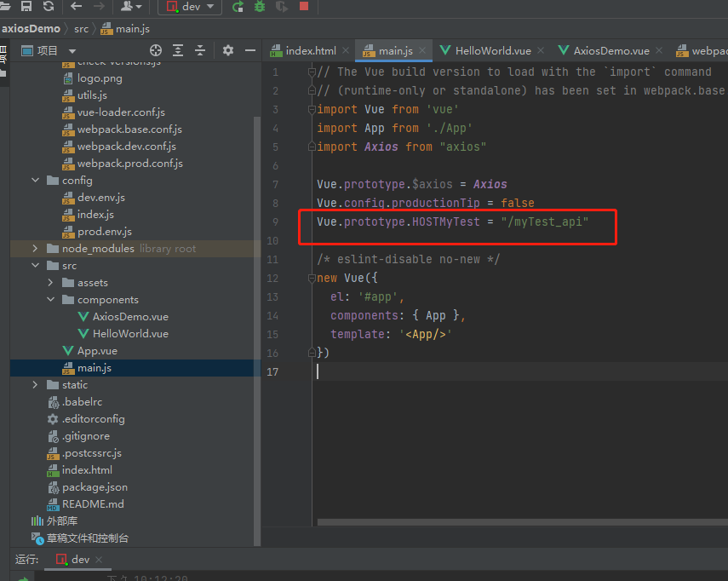Navigate forward with the right arrow
The height and width of the screenshot is (581, 728).
point(99,6)
